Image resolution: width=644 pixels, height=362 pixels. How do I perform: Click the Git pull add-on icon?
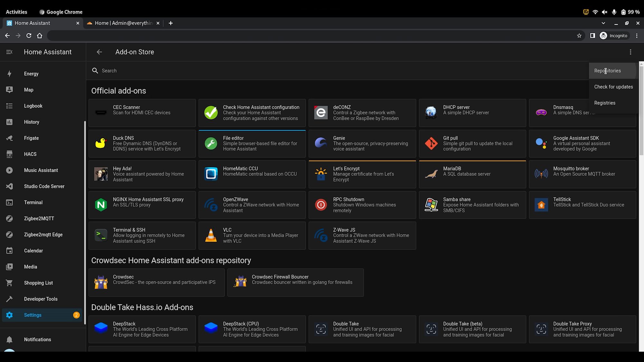coord(431,143)
